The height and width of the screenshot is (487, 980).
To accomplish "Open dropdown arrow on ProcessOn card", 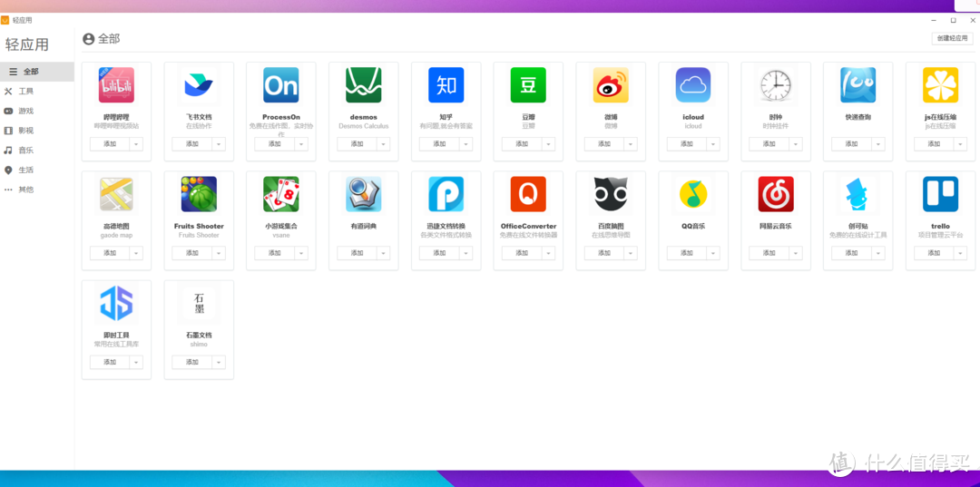I will coord(301,144).
